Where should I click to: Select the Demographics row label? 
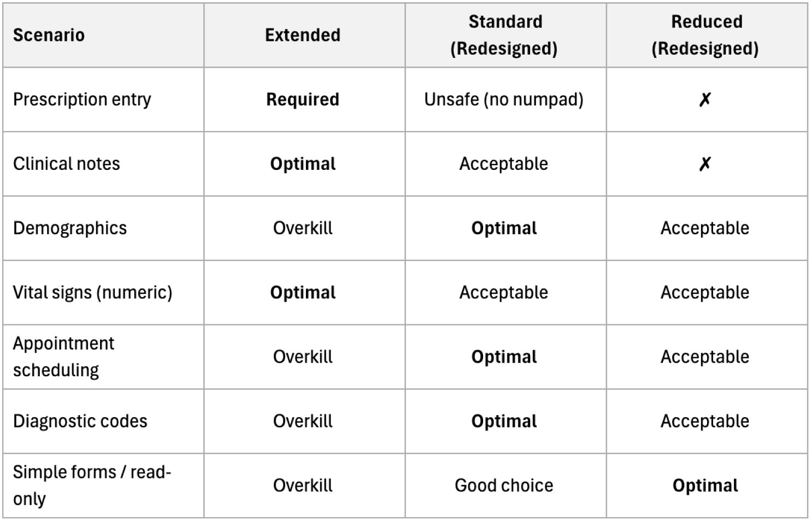pyautogui.click(x=70, y=228)
